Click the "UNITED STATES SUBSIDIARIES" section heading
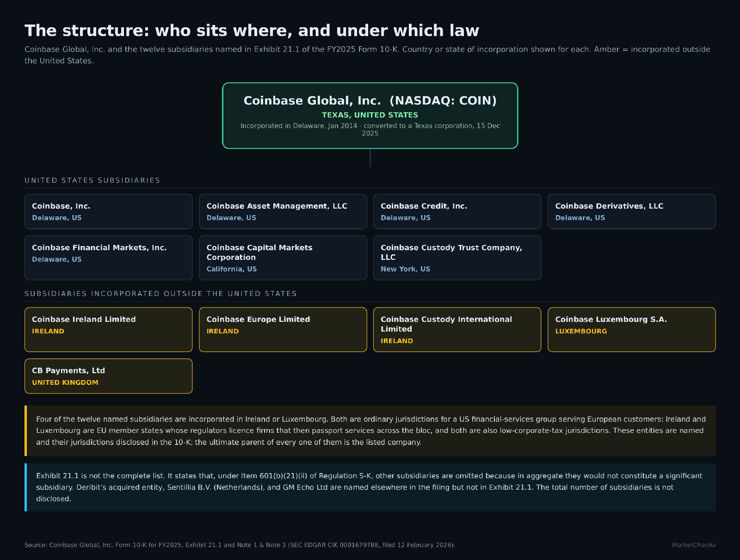 (x=92, y=180)
